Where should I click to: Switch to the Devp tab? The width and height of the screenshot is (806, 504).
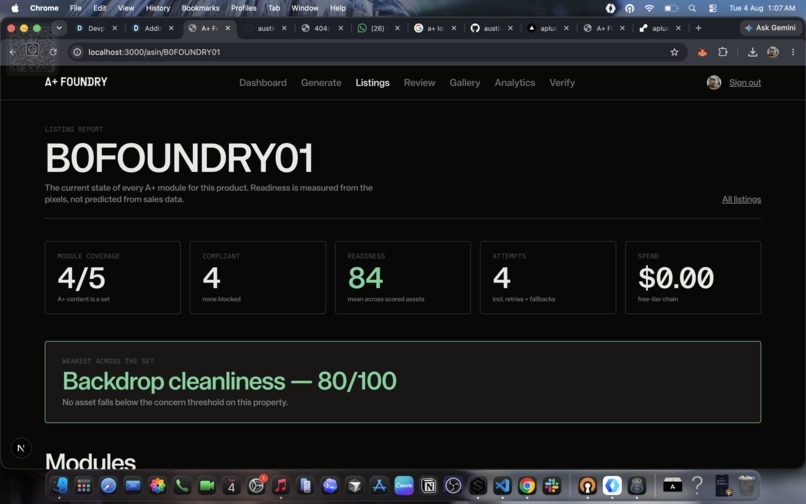[96, 28]
